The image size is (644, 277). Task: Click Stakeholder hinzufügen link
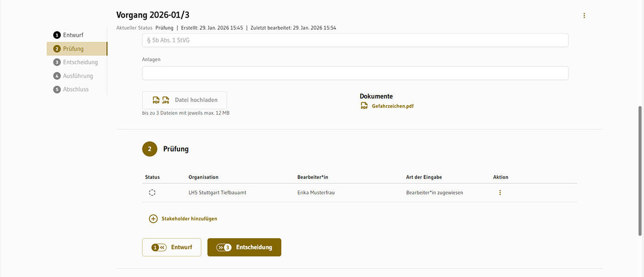pyautogui.click(x=189, y=219)
